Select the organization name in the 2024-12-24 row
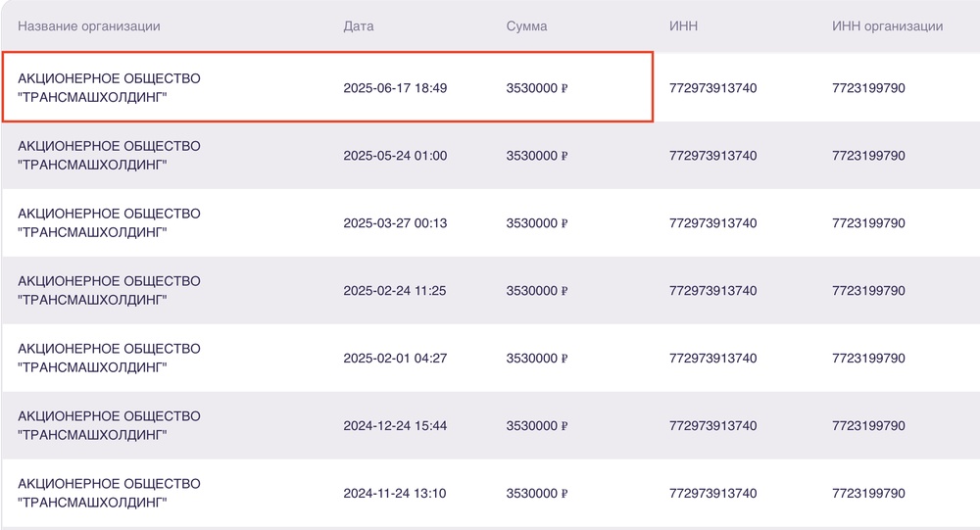This screenshot has width=980, height=530. click(109, 426)
